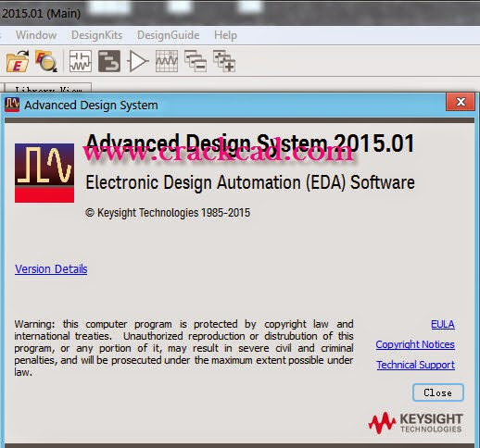Click the Close button in dialog
Image resolution: width=480 pixels, height=448 pixels.
tap(438, 392)
